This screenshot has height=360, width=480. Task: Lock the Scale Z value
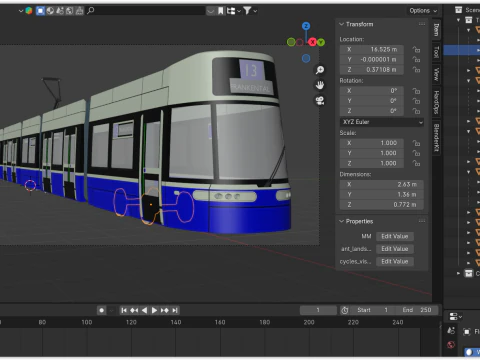(416, 163)
